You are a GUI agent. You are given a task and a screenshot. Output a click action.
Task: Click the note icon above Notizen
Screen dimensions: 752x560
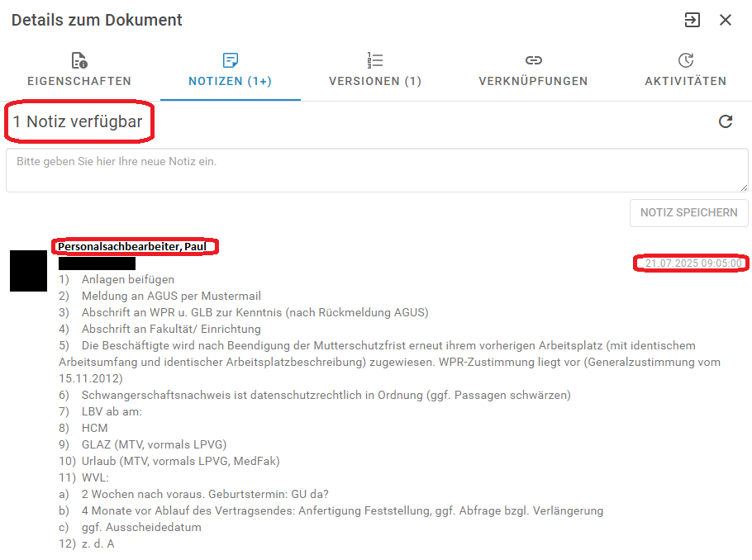pyautogui.click(x=231, y=60)
